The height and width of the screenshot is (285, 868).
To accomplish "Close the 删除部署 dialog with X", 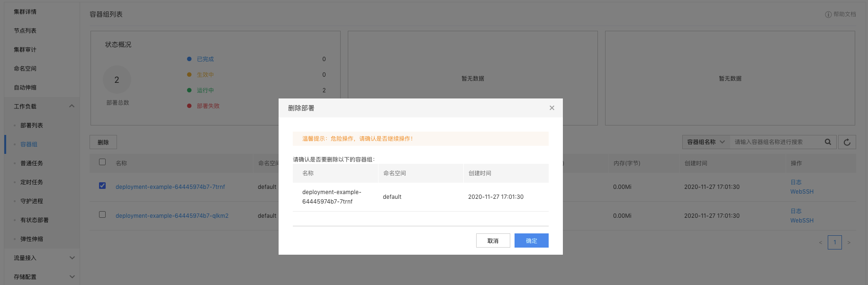I will (x=552, y=108).
